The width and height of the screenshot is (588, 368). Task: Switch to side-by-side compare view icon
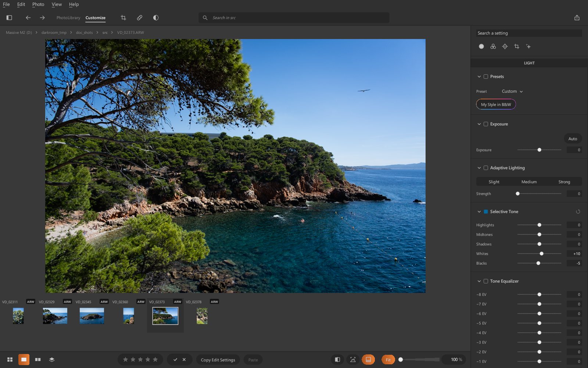click(x=38, y=360)
